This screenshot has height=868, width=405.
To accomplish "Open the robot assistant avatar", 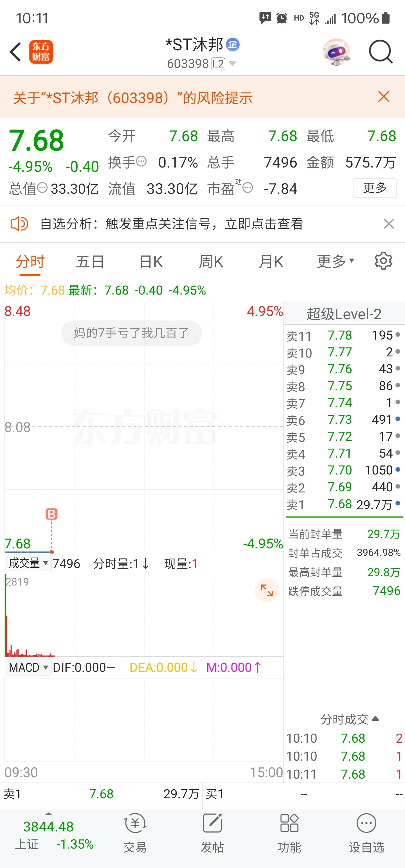I will [336, 52].
